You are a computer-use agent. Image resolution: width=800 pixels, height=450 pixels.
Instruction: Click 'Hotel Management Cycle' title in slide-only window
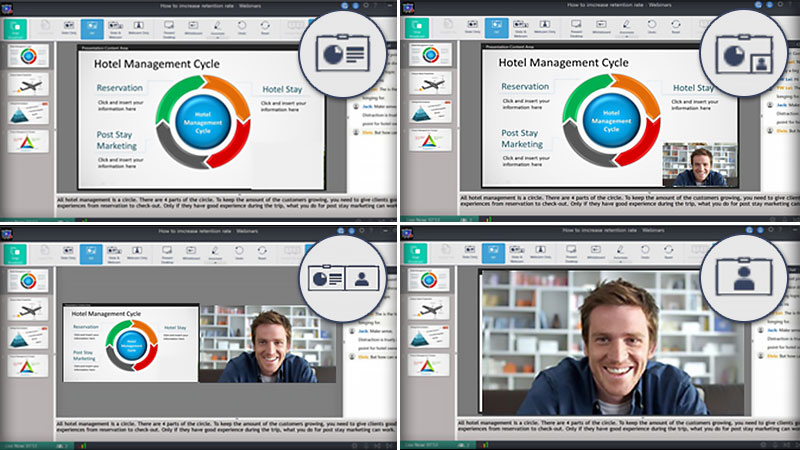point(157,64)
